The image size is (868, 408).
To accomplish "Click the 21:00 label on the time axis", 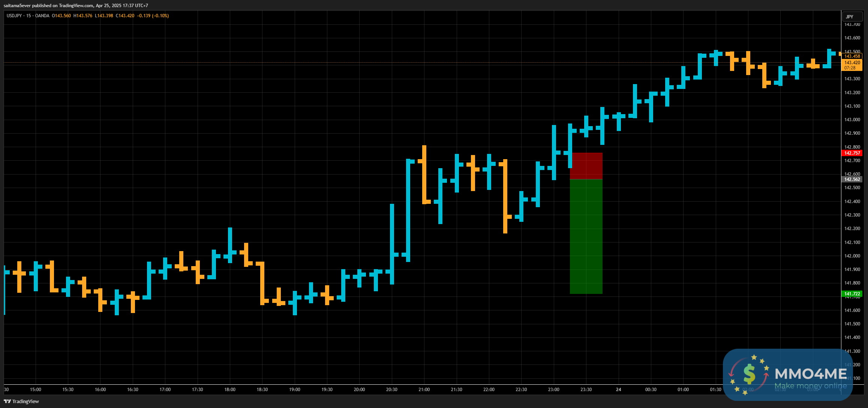I will coord(424,390).
